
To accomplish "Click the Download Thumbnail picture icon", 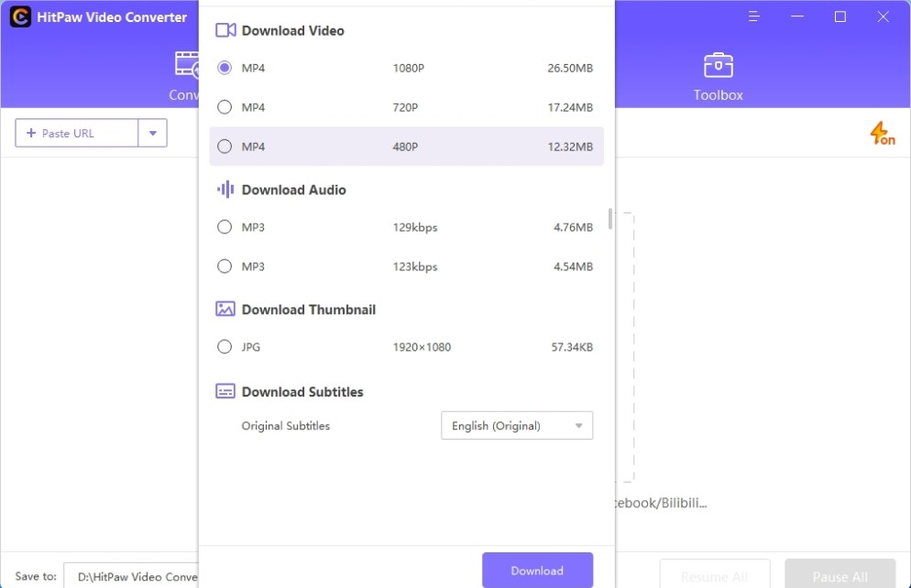I will click(225, 309).
